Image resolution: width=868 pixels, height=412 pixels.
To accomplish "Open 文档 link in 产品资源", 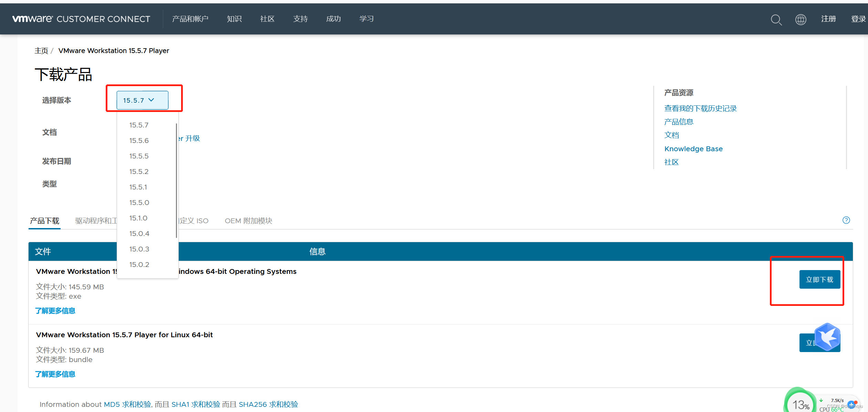I will pyautogui.click(x=671, y=135).
